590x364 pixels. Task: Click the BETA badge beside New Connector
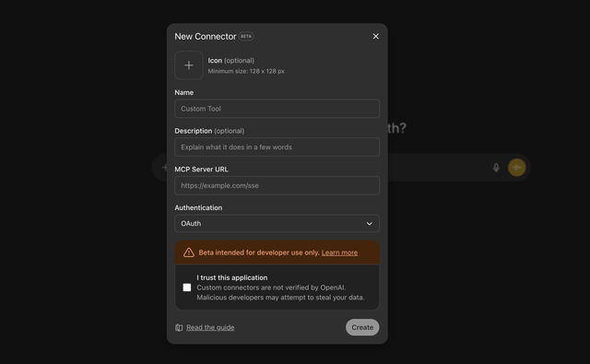[246, 36]
